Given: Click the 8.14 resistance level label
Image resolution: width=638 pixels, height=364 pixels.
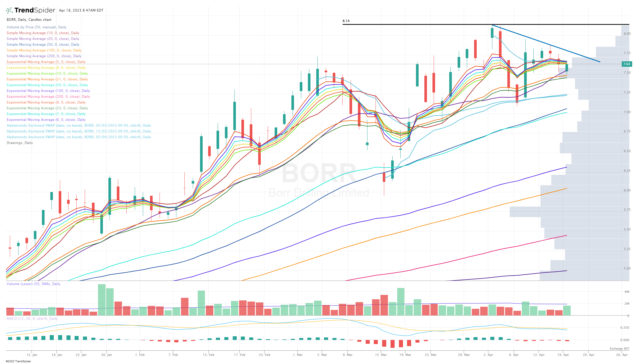Looking at the screenshot, I should (x=346, y=21).
